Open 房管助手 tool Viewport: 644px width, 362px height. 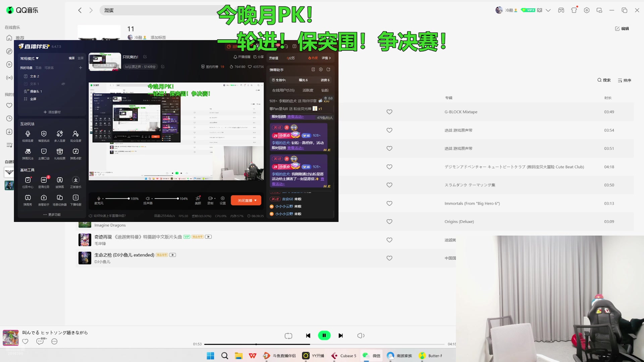point(44,200)
